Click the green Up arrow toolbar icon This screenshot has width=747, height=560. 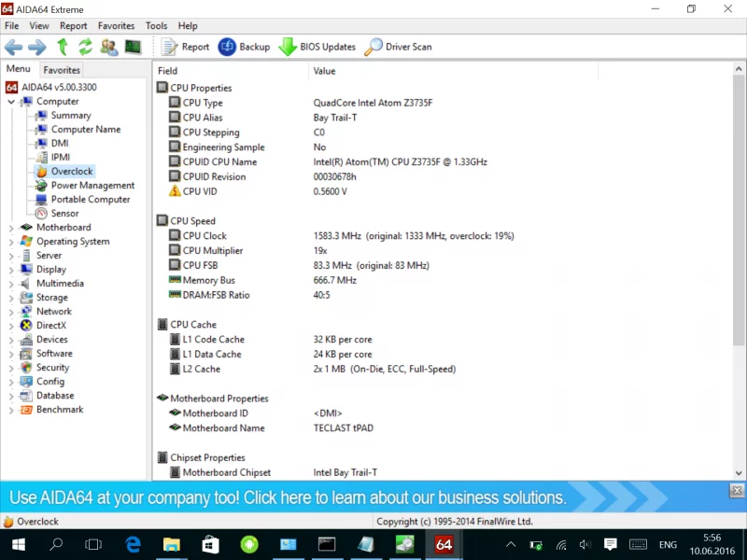63,47
